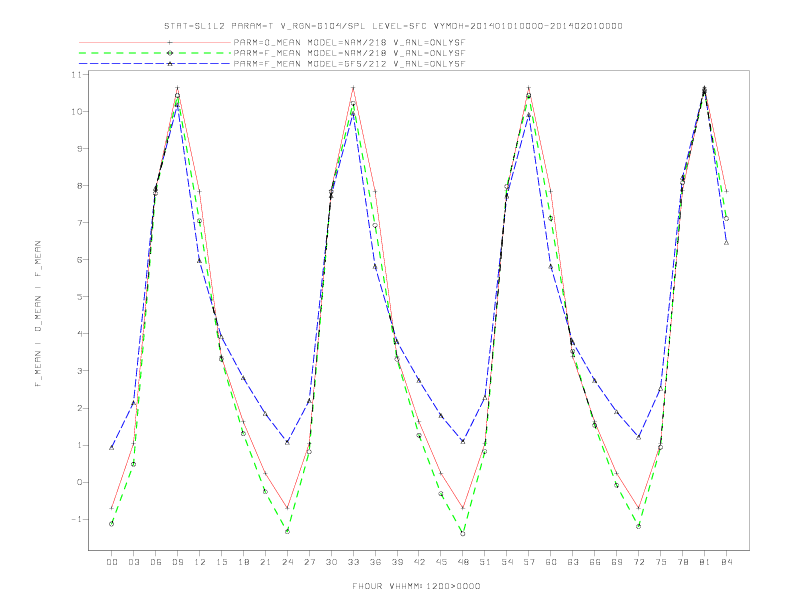Click x-axis tick label 51

tap(485, 562)
